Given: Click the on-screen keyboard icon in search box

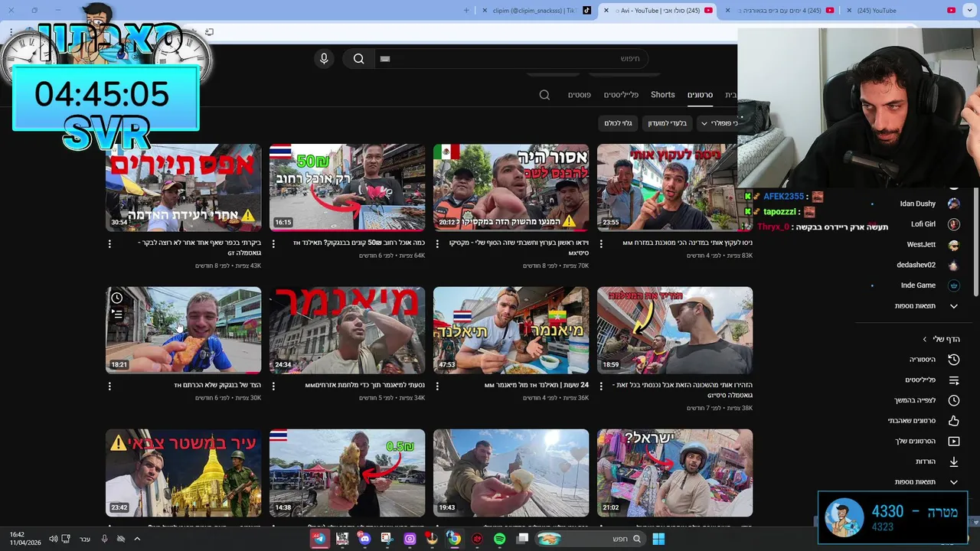Looking at the screenshot, I should click(x=385, y=59).
